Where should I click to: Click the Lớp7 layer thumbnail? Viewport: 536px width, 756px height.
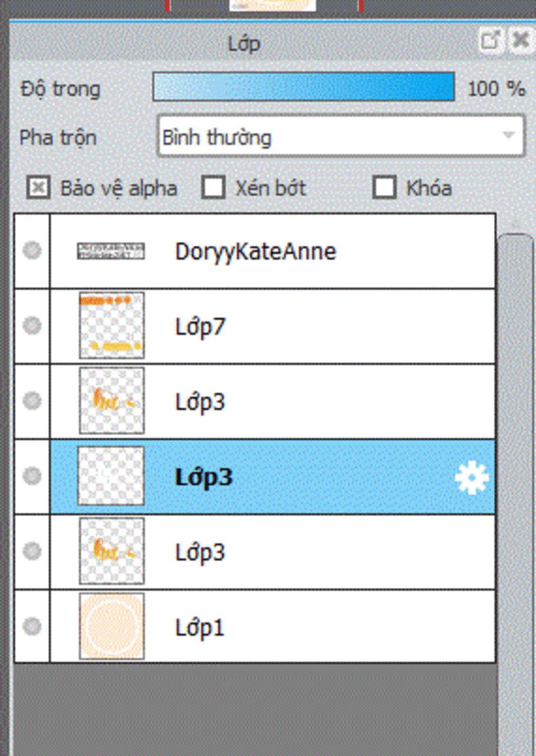tap(111, 326)
